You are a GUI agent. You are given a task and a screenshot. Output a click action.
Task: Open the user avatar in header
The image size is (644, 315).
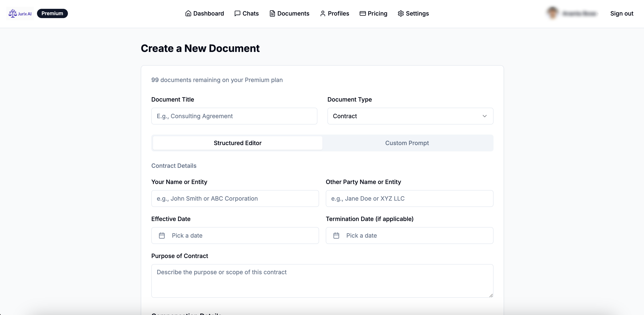[552, 13]
